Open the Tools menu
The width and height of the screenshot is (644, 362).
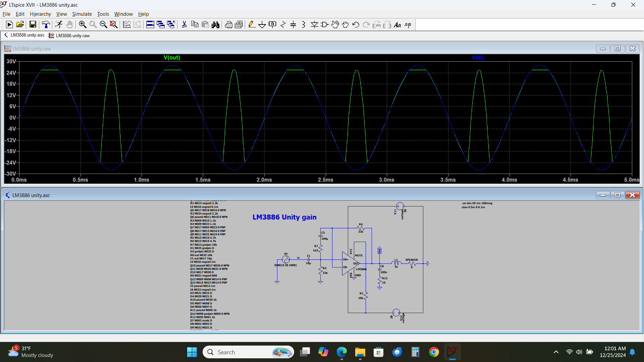pos(103,14)
